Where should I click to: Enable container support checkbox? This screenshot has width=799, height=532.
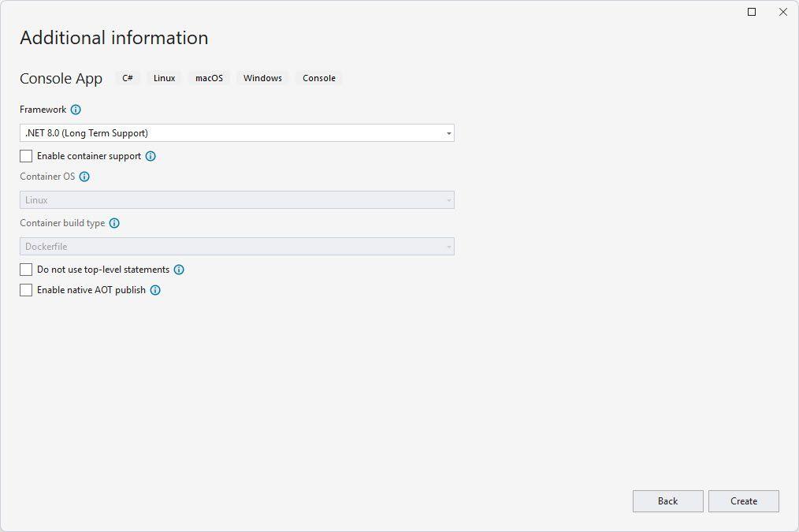pyautogui.click(x=26, y=156)
